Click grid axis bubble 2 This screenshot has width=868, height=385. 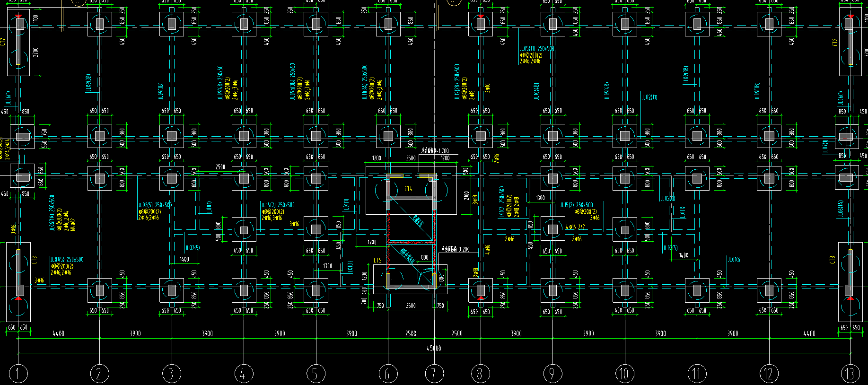(x=99, y=374)
